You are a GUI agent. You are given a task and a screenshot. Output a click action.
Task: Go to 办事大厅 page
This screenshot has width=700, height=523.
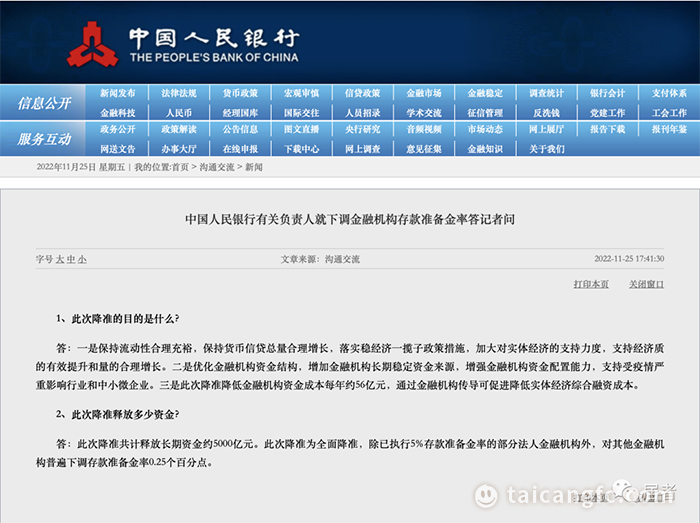point(179,149)
